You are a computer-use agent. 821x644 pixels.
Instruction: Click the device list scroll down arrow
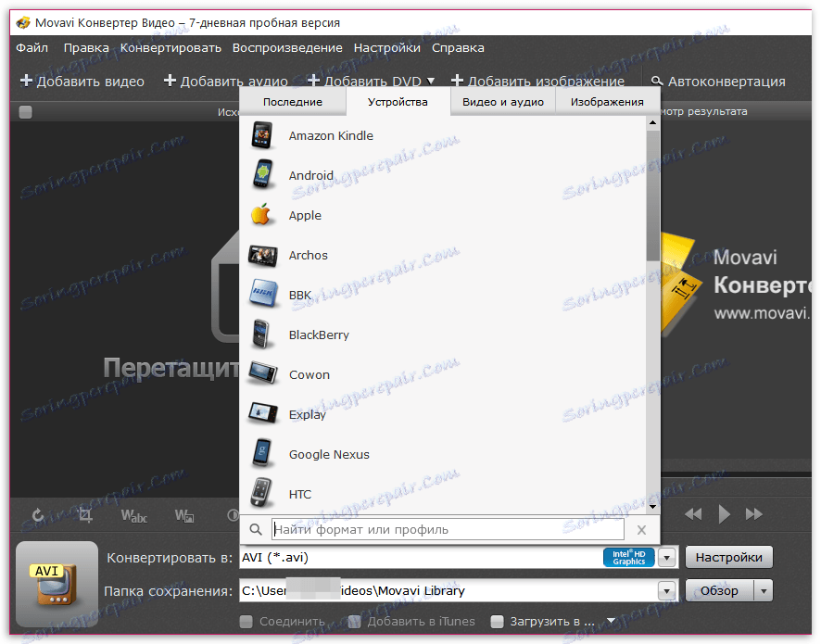(652, 506)
